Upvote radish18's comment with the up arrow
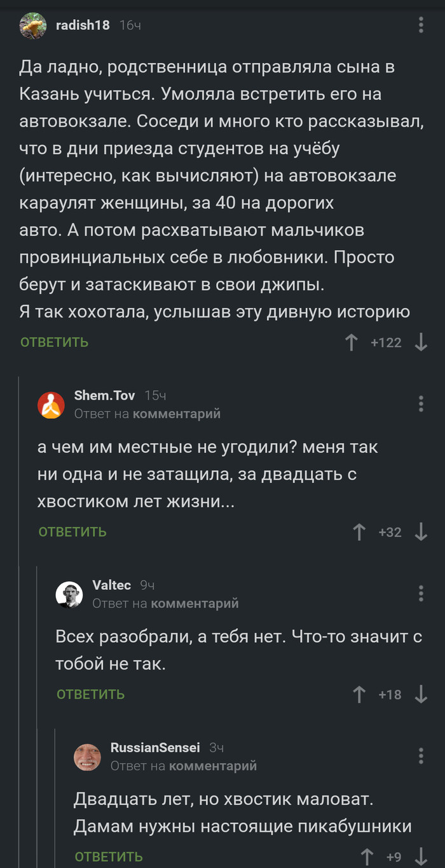This screenshot has height=868, width=445. pos(350,342)
